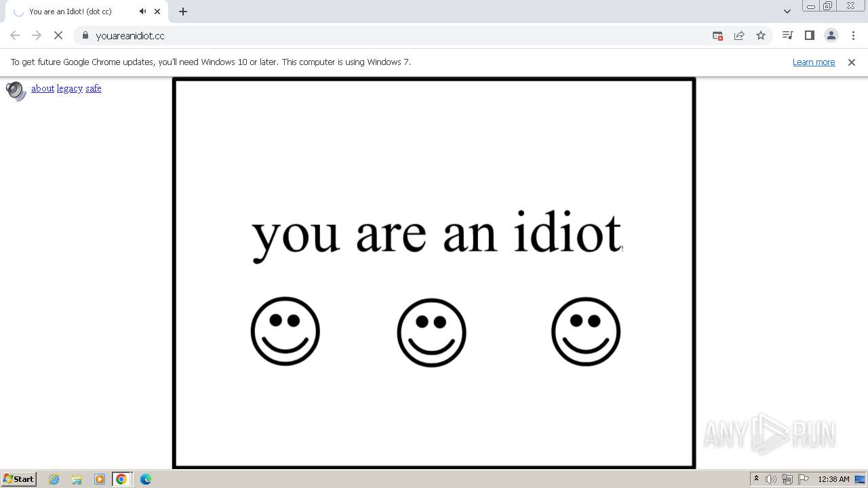The width and height of the screenshot is (868, 488).
Task: Select the Chrome taskbar button
Action: point(121,479)
